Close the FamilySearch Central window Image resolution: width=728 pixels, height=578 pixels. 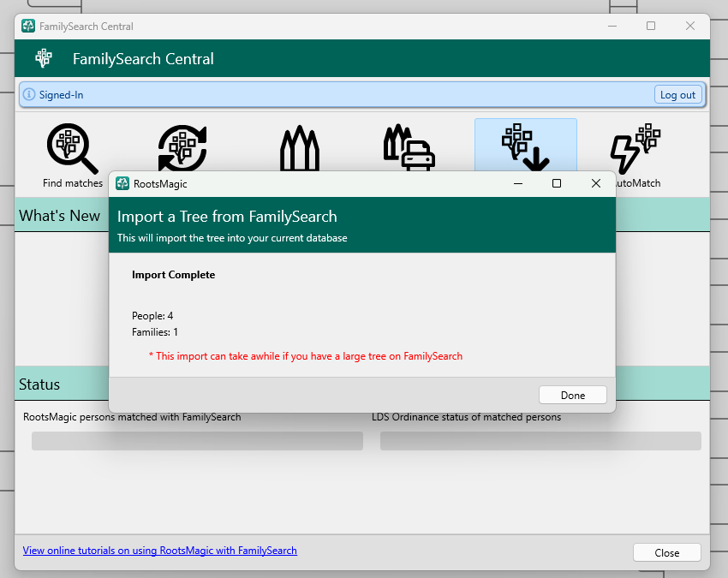[x=690, y=26]
